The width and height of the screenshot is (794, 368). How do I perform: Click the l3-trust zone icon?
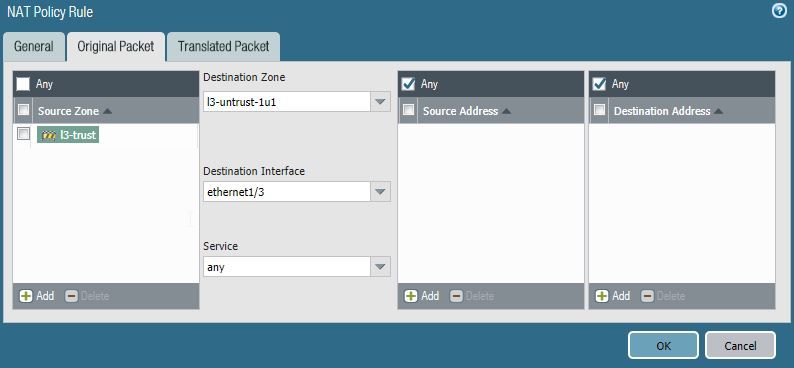pos(49,135)
